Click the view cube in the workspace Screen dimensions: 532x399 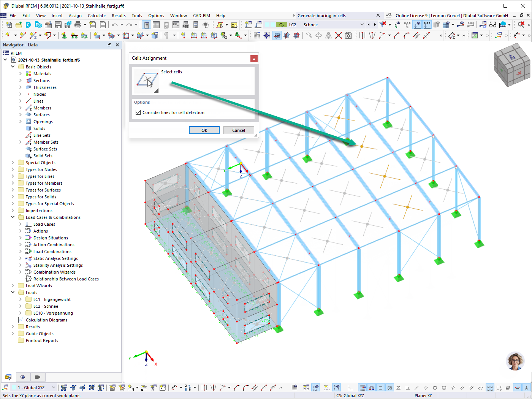pos(511,65)
